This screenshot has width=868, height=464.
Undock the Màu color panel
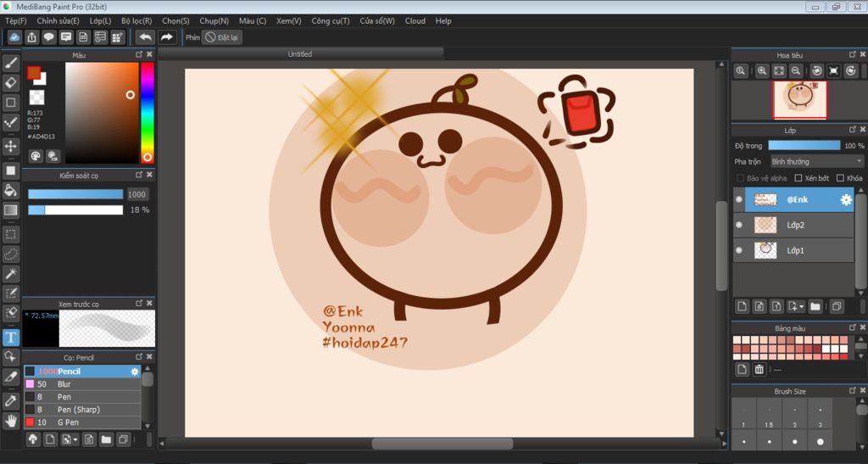tap(139, 54)
